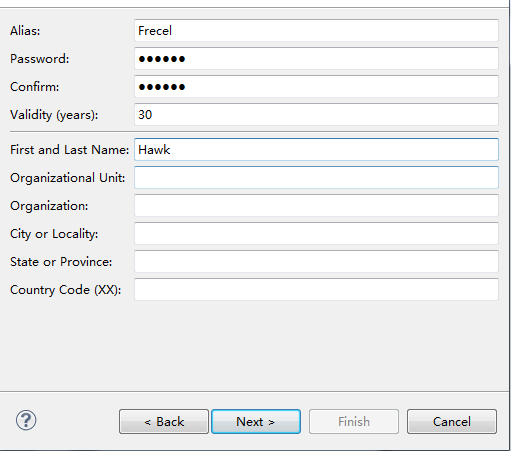Focus the First and Last Name field
511x451 pixels.
coord(316,150)
